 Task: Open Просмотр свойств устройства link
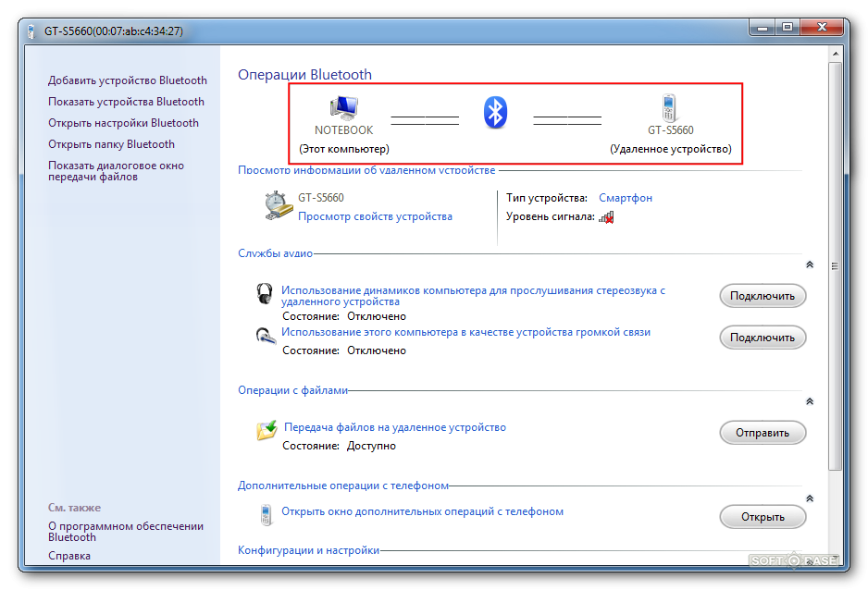375,216
